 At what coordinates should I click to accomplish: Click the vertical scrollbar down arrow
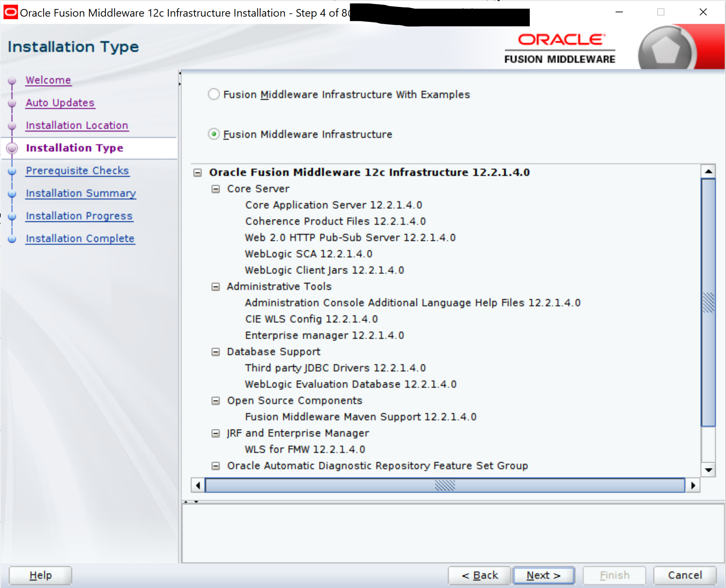pyautogui.click(x=708, y=470)
